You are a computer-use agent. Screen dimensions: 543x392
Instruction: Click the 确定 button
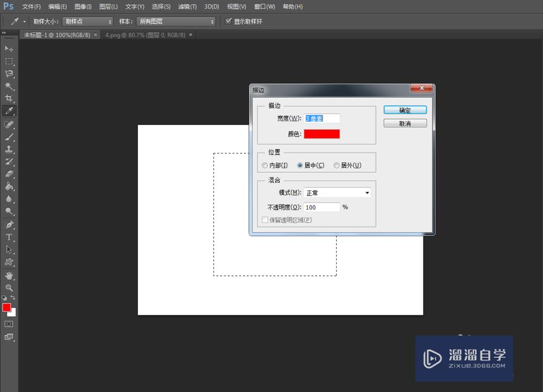coord(405,110)
